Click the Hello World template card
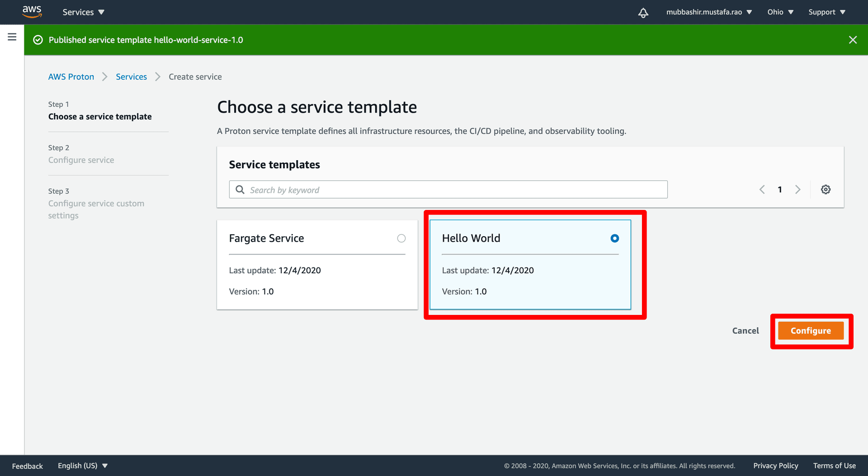This screenshot has height=476, width=868. pyautogui.click(x=530, y=265)
